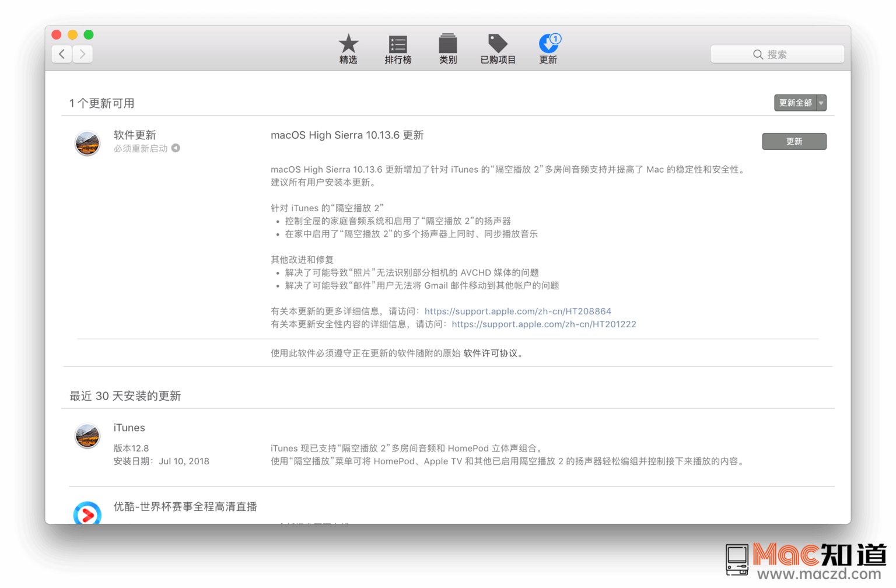Image resolution: width=896 pixels, height=588 pixels.
Task: Click the 软件更新 system update icon
Action: click(x=87, y=143)
